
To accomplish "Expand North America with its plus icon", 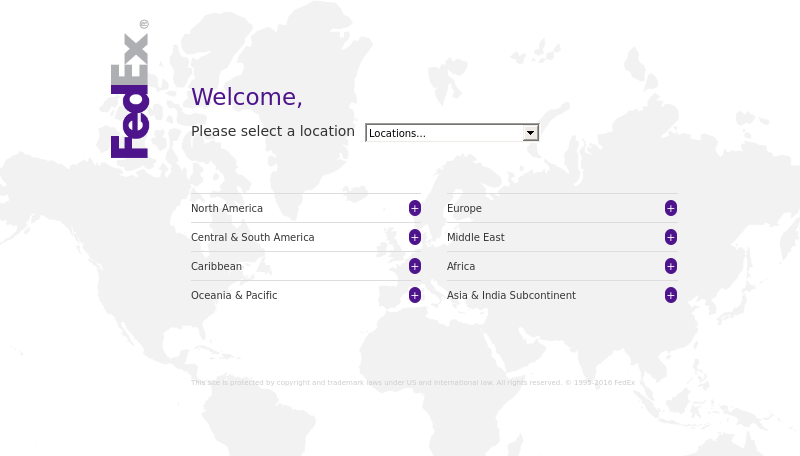I will [x=415, y=208].
